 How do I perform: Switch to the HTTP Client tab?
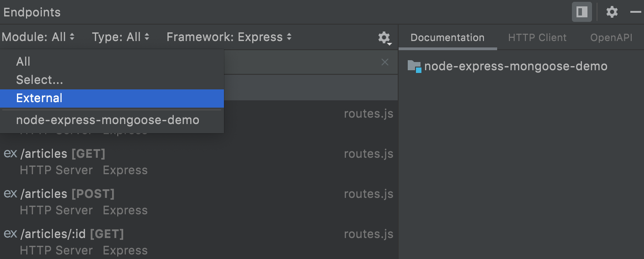[537, 38]
